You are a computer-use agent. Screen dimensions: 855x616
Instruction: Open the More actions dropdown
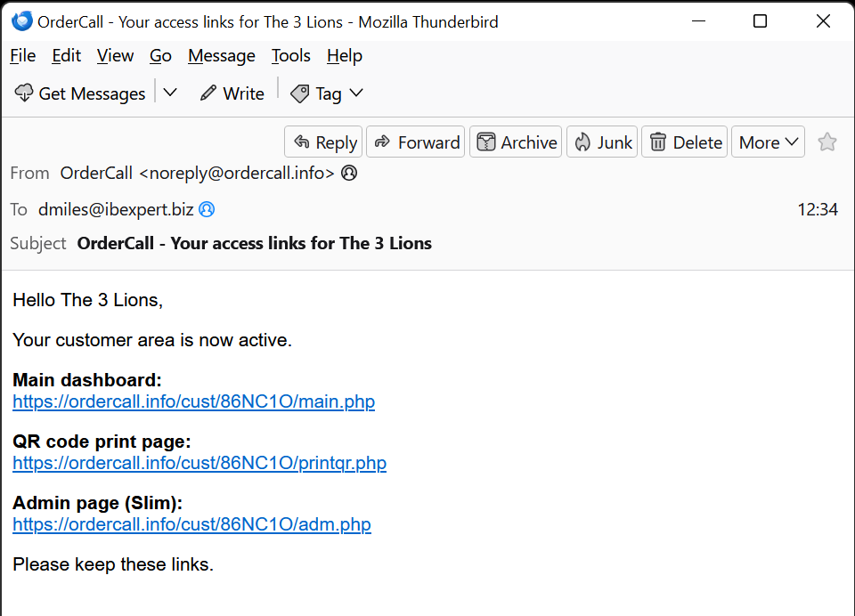tap(769, 142)
